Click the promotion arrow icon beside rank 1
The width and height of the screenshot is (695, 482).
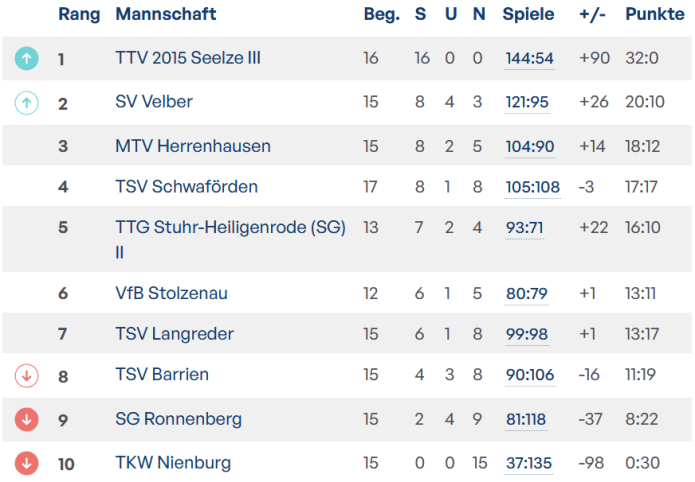click(27, 59)
